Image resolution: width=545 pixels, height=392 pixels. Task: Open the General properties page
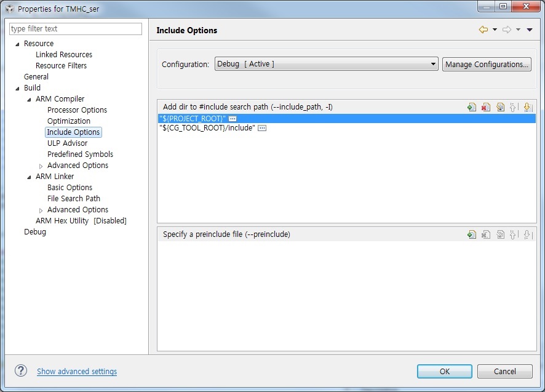pyautogui.click(x=36, y=77)
